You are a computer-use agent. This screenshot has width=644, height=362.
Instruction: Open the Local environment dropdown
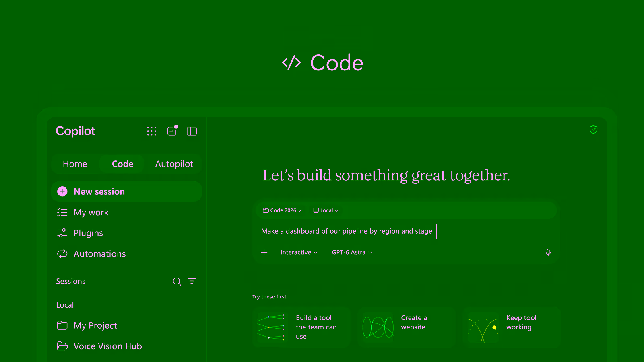(x=326, y=210)
